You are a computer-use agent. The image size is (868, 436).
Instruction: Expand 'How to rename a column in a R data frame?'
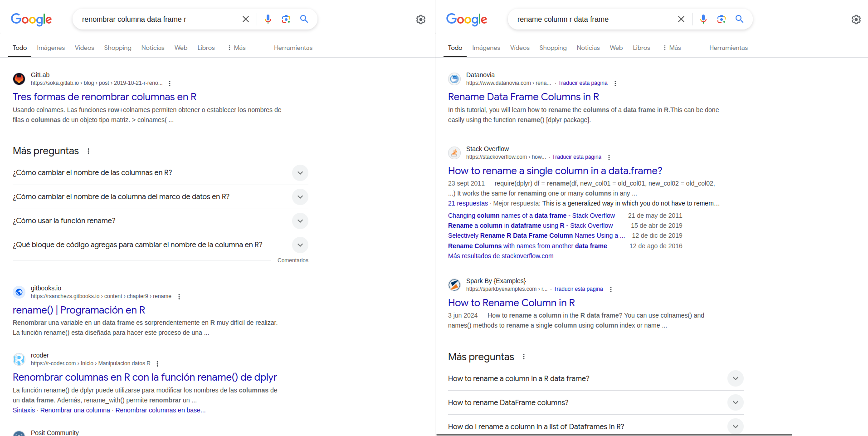click(735, 378)
